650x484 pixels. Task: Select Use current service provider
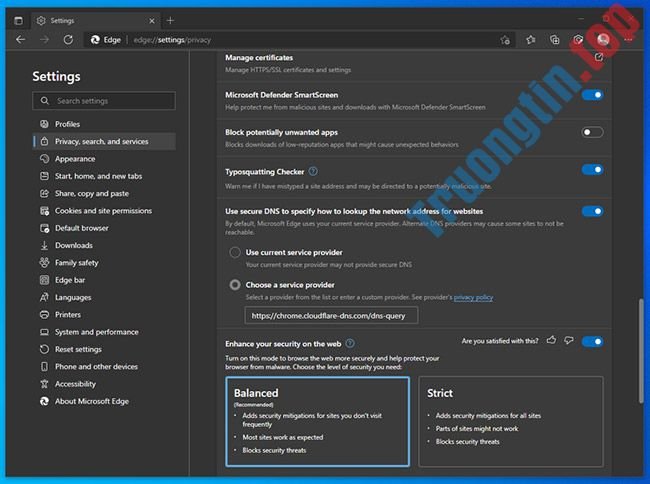point(235,252)
